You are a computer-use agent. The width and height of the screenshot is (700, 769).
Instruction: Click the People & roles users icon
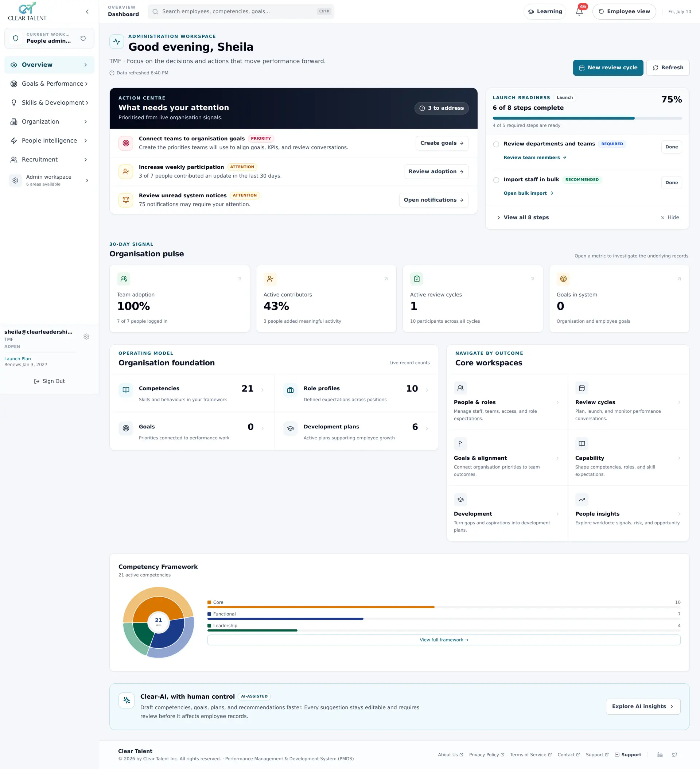coord(460,388)
